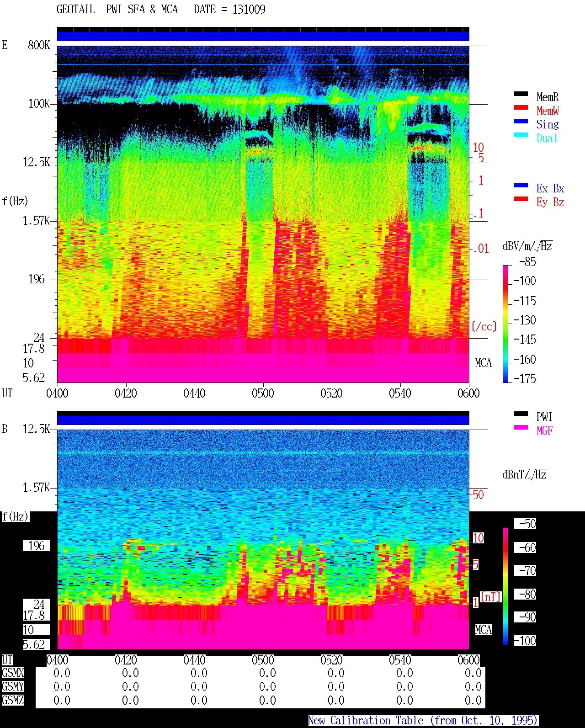Click the black MemR legend swatch
Screen dimensions: 585x728
pos(521,94)
